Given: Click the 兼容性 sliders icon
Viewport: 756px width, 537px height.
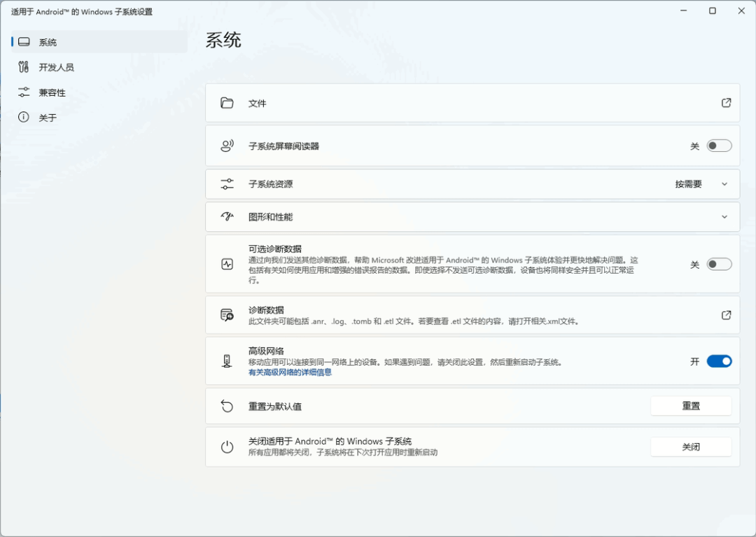Looking at the screenshot, I should [24, 92].
